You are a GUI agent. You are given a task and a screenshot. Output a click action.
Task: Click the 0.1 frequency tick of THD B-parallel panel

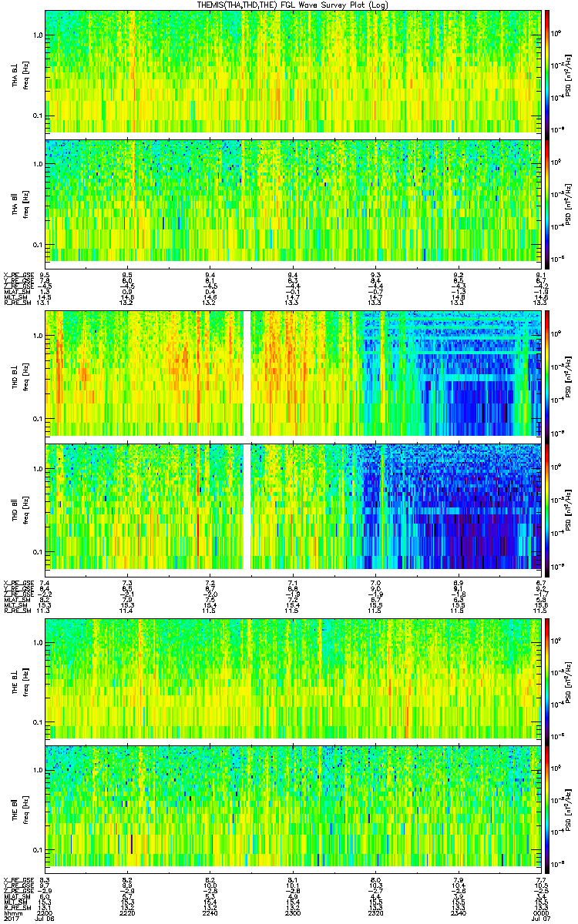[x=38, y=552]
